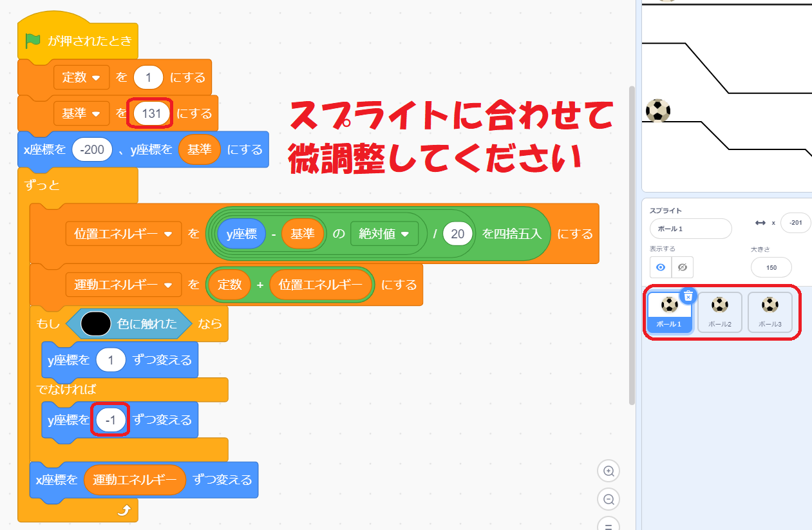Click the 基準 value field showing 131
Viewport: 812px width, 530px height.
tap(151, 114)
